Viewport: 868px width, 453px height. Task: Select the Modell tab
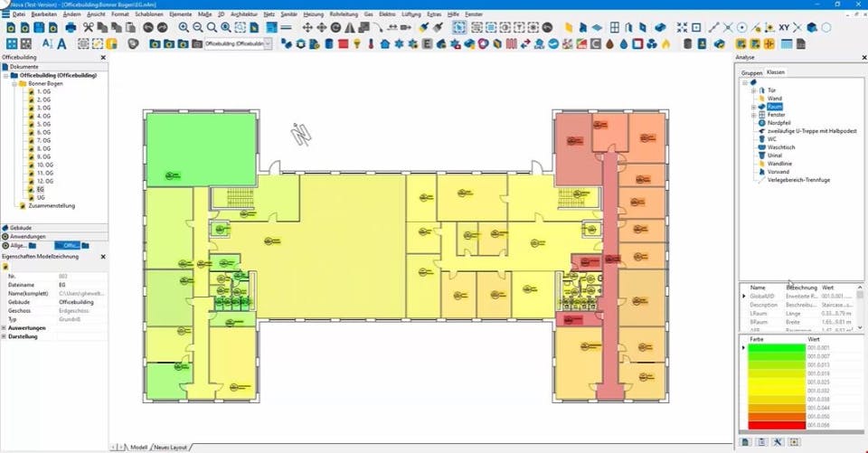139,447
